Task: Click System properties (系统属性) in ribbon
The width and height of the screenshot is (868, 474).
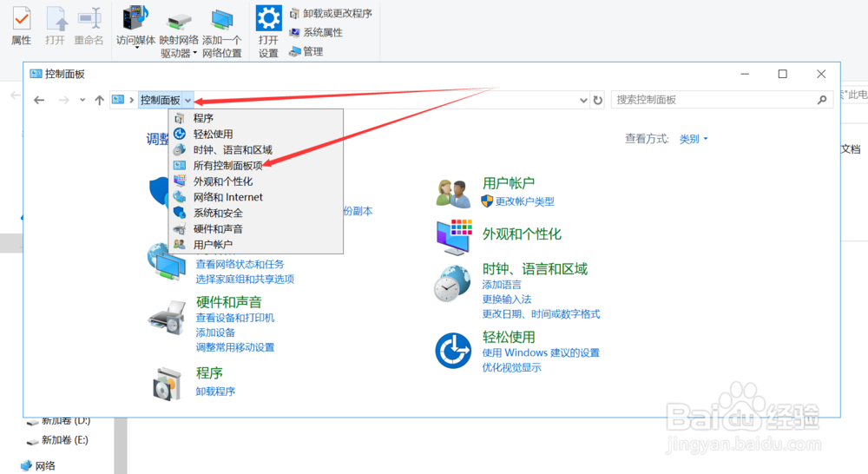Action: [x=317, y=33]
